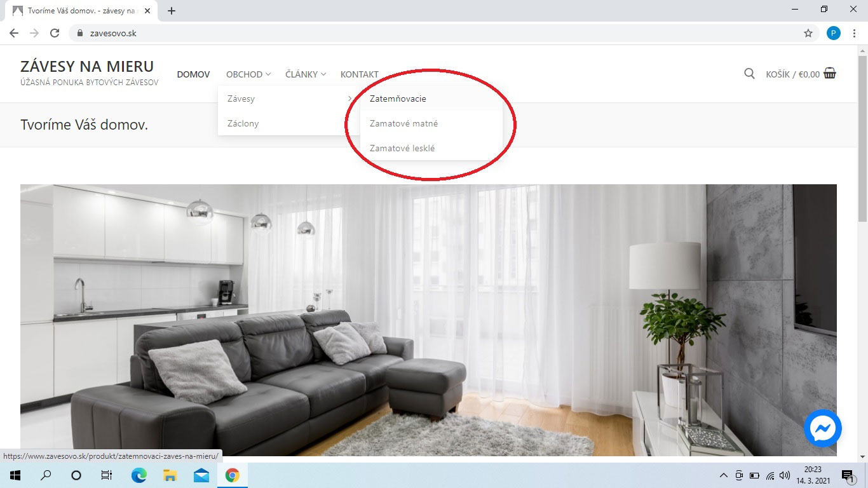Bookmark this page with the star icon
868x488 pixels.
808,33
